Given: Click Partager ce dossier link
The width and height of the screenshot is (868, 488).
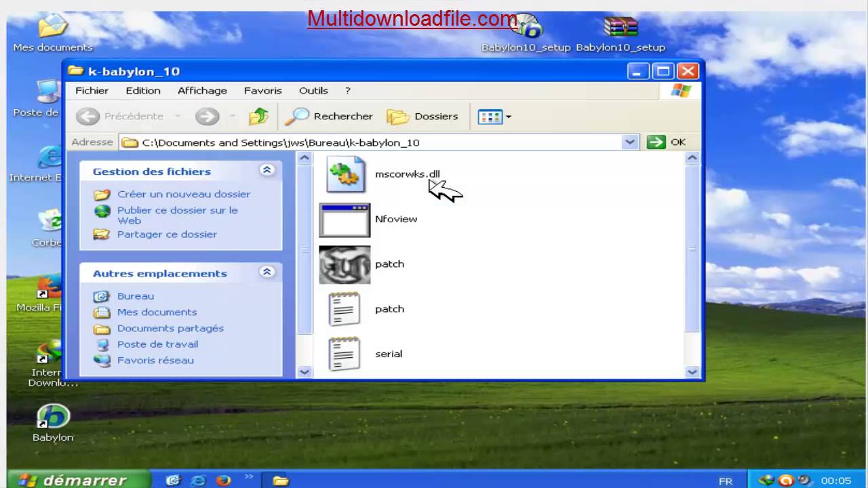Looking at the screenshot, I should tap(167, 235).
